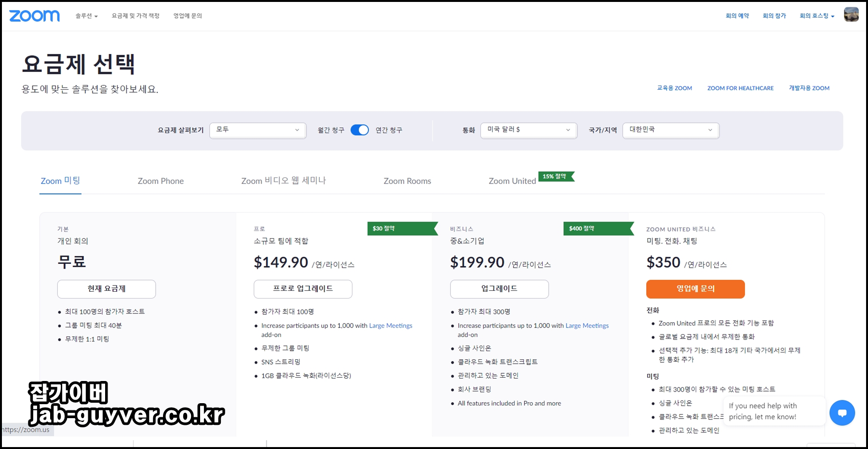This screenshot has width=868, height=449.
Task: Open the 개발자용 ZOOM link
Action: point(809,88)
